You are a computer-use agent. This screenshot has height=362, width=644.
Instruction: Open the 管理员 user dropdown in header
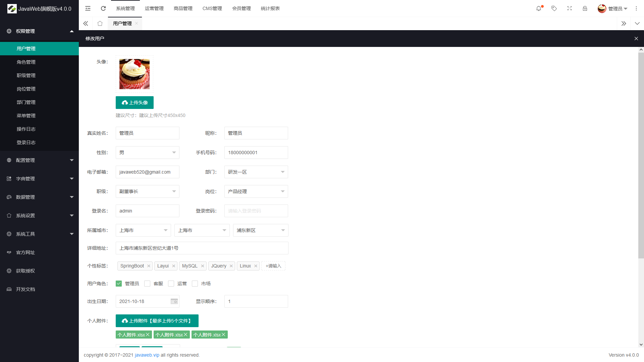(x=618, y=9)
